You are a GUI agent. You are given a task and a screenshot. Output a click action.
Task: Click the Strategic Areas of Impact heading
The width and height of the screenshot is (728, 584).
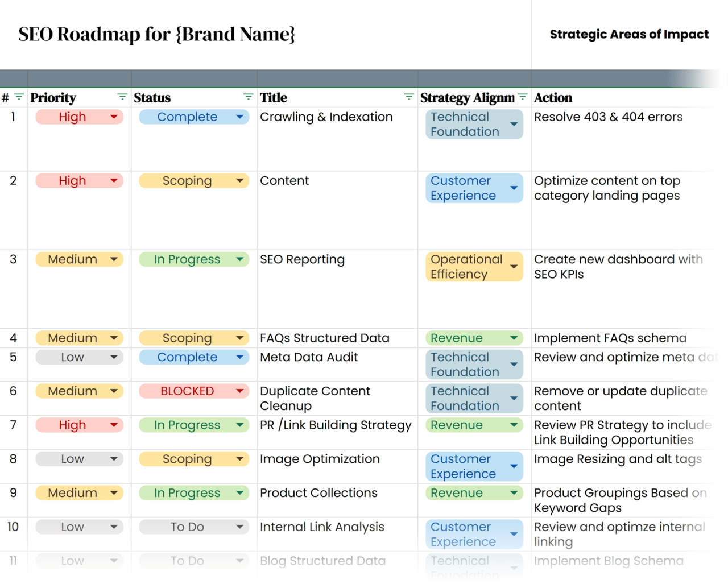629,34
